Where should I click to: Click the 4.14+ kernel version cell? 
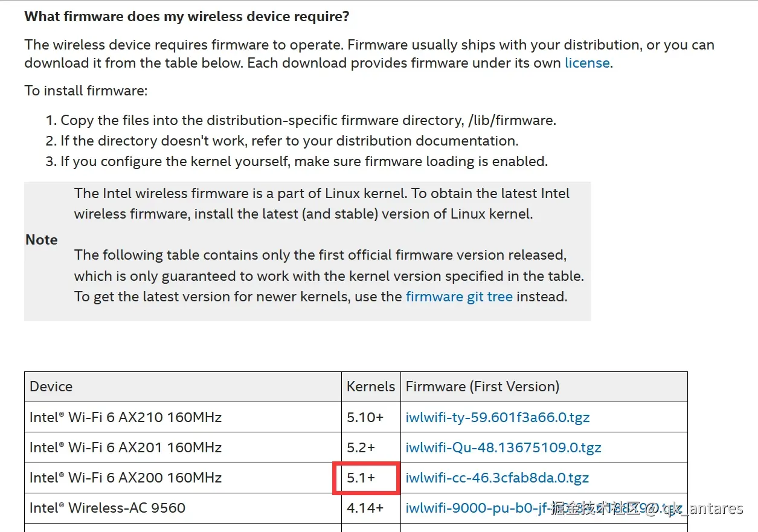point(365,508)
